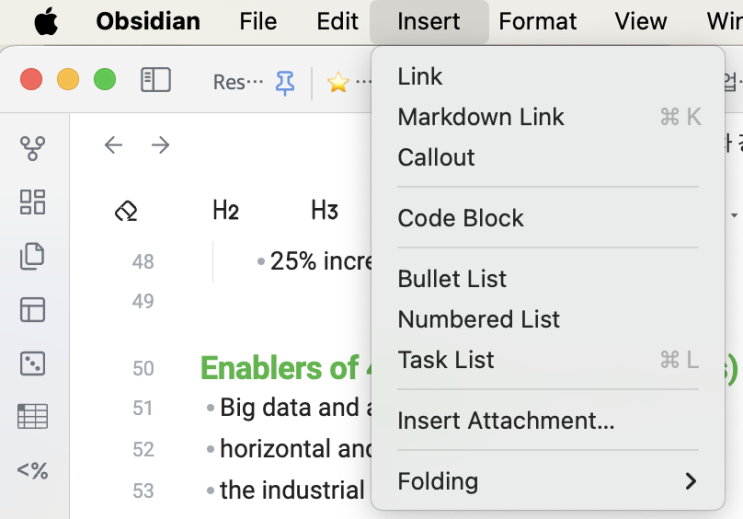This screenshot has height=519, width=743.
Task: Choose Code Block from the Insert menu
Action: (x=461, y=218)
